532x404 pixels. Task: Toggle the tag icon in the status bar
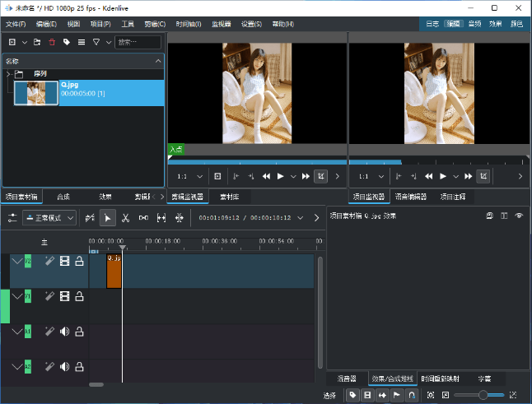coord(352,395)
